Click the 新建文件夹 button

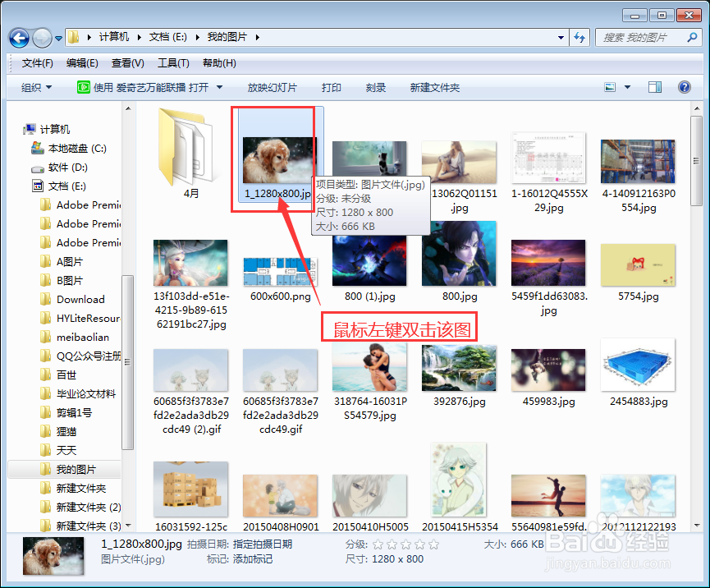pyautogui.click(x=435, y=86)
